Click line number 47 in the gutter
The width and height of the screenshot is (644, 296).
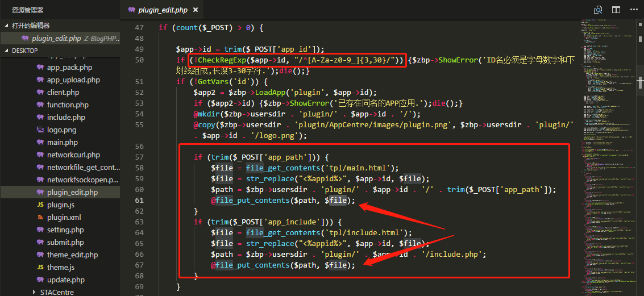(x=139, y=28)
